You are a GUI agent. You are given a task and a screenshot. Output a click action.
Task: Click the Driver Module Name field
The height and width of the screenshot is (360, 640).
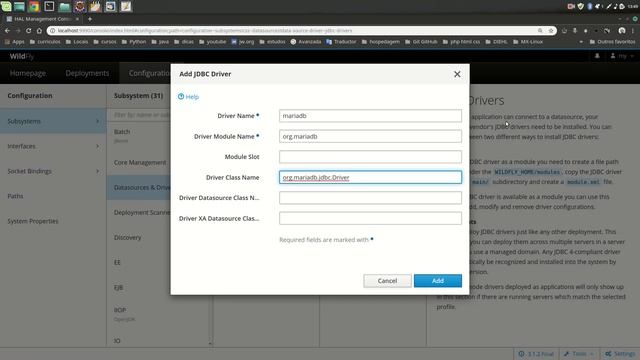pyautogui.click(x=370, y=136)
